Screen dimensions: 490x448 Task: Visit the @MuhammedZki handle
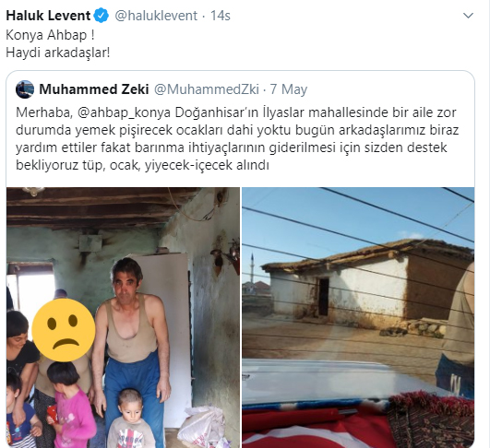pyautogui.click(x=207, y=89)
